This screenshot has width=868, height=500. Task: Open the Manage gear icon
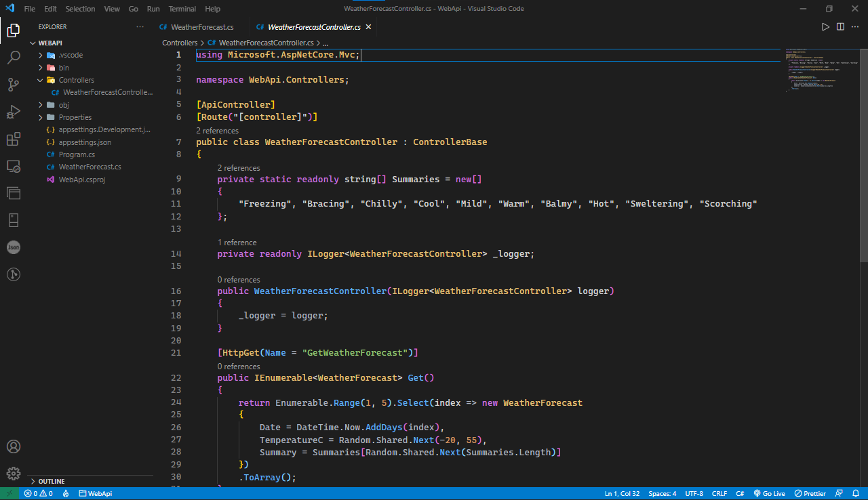pos(14,474)
